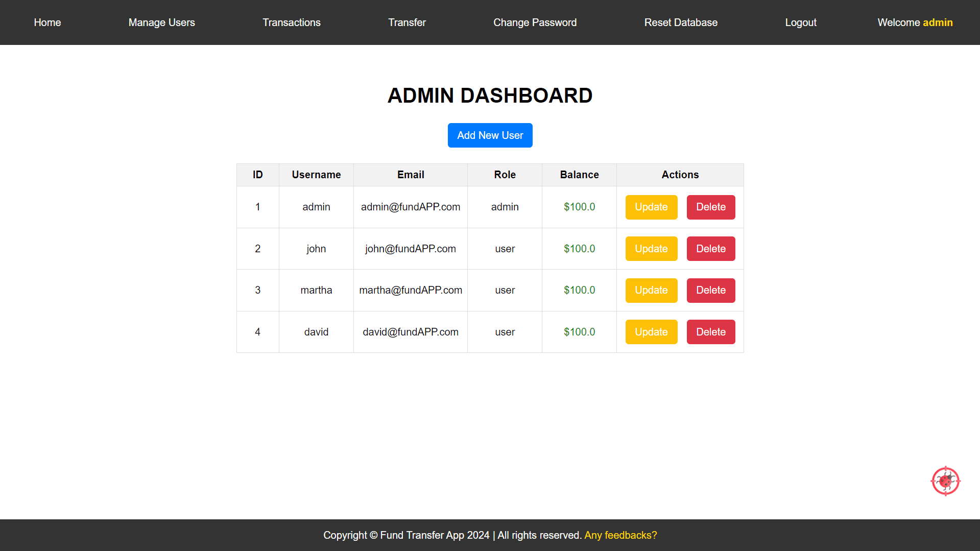980x551 pixels.
Task: Log out via the Logout link
Action: point(800,22)
